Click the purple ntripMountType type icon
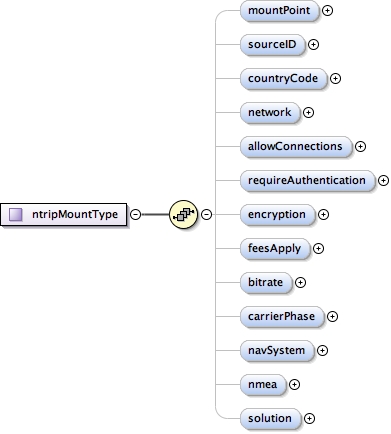391x434 pixels. (x=16, y=214)
